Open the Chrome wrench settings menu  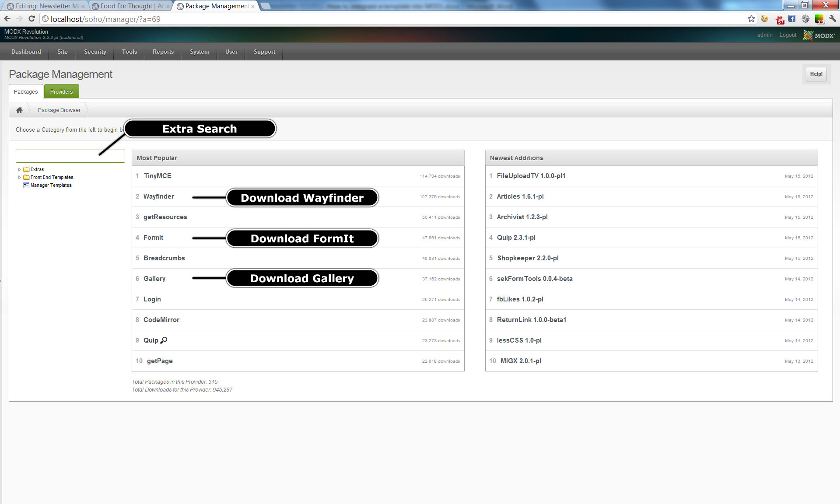(x=833, y=19)
